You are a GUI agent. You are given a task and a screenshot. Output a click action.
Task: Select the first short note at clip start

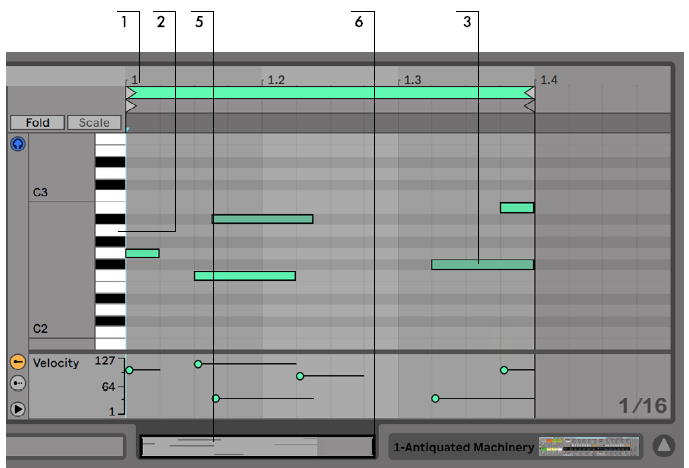[142, 253]
